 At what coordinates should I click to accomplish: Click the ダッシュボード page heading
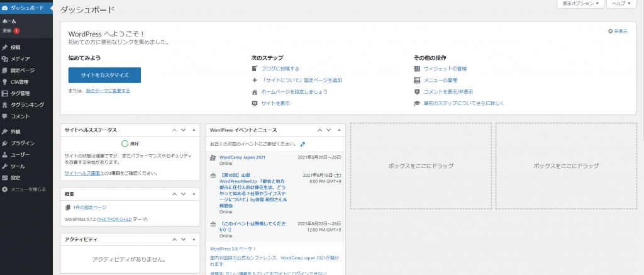pos(87,10)
